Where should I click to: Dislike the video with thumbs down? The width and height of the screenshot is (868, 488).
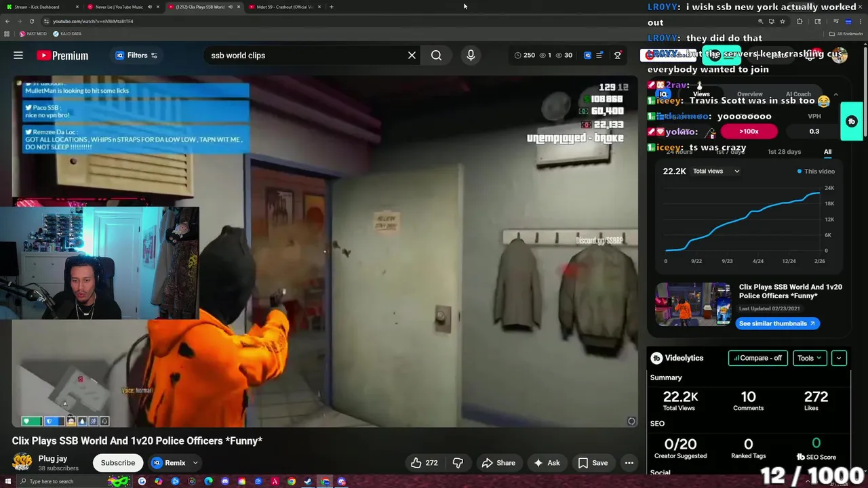click(458, 463)
